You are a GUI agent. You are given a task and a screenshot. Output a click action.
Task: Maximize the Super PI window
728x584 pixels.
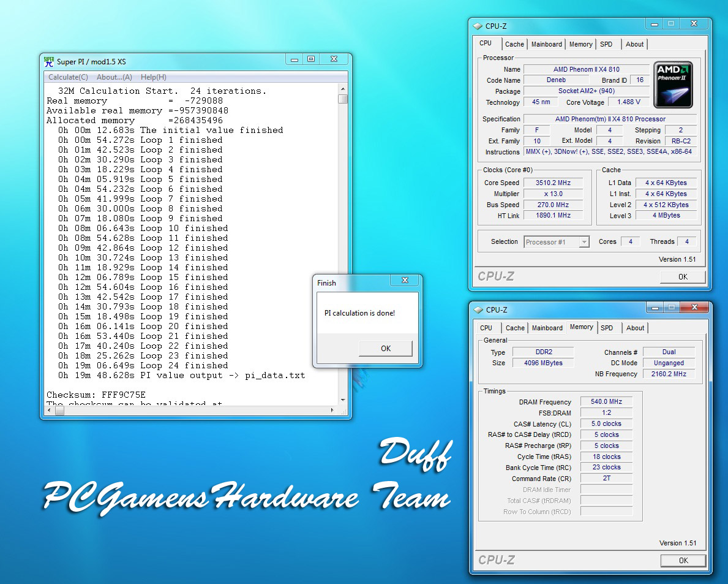pyautogui.click(x=311, y=59)
